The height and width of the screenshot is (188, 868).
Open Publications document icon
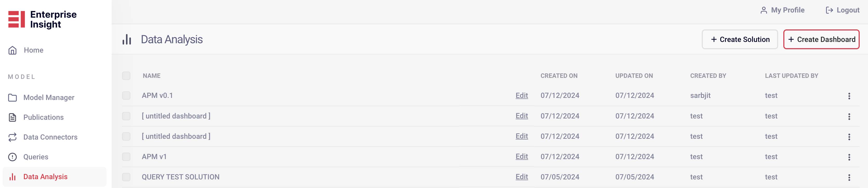coord(12,117)
